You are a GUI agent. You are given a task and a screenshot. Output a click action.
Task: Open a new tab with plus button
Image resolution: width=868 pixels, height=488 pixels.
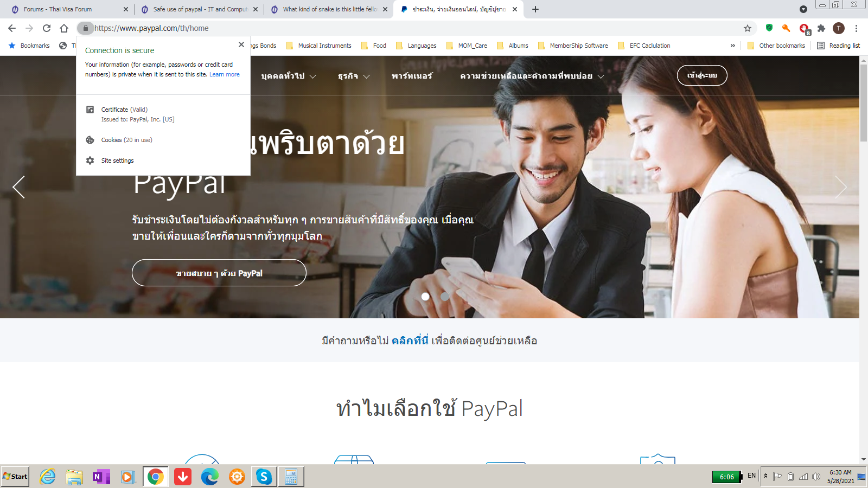535,9
